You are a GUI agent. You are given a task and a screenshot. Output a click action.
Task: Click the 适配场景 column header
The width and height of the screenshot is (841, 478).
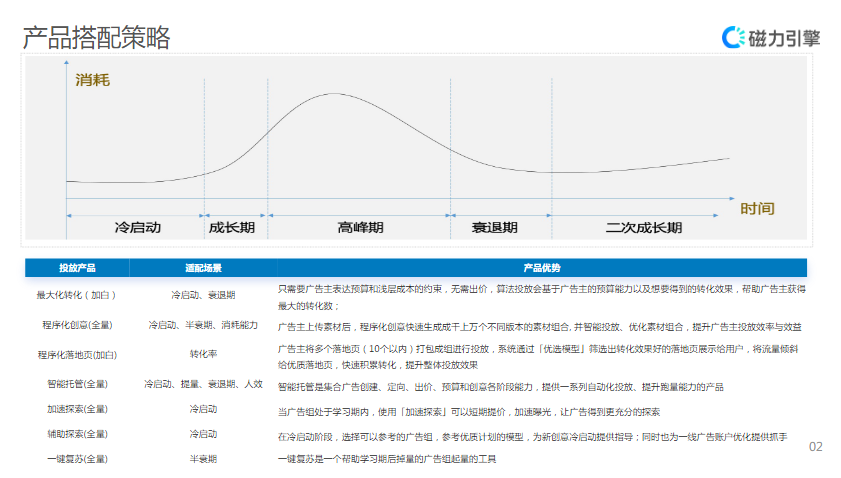tap(203, 268)
